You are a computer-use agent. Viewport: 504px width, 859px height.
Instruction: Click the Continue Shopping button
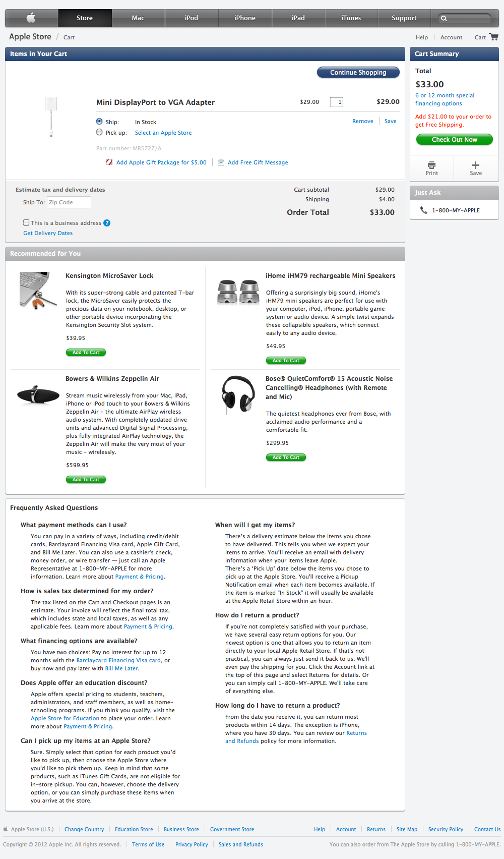358,73
